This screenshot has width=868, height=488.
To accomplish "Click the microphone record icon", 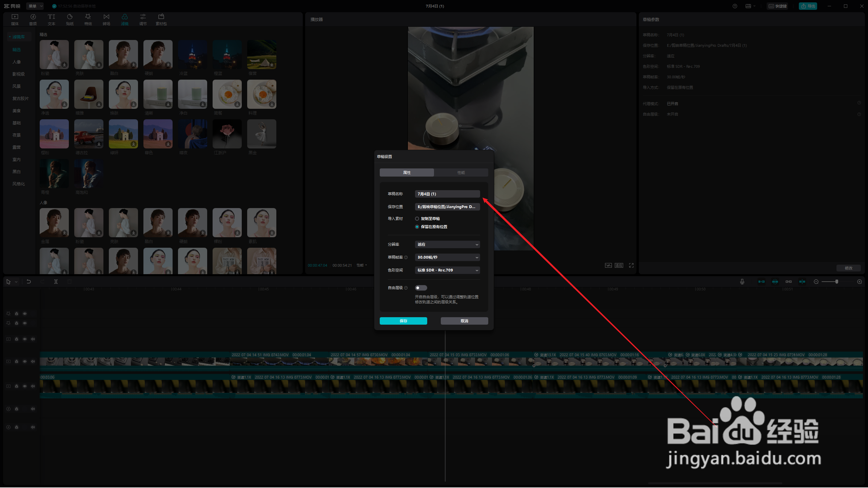I will click(x=742, y=282).
